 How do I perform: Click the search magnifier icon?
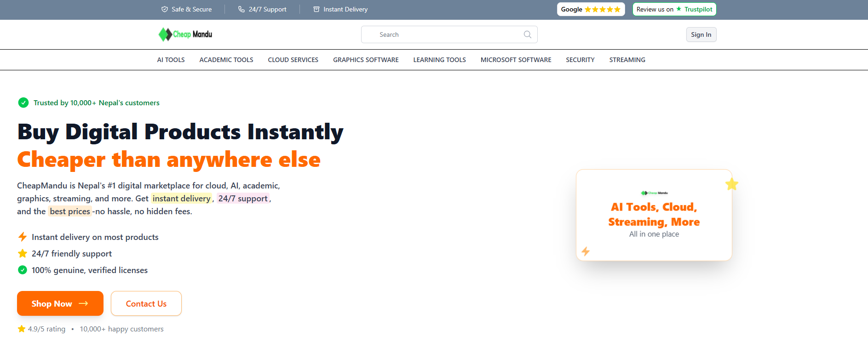click(x=527, y=34)
